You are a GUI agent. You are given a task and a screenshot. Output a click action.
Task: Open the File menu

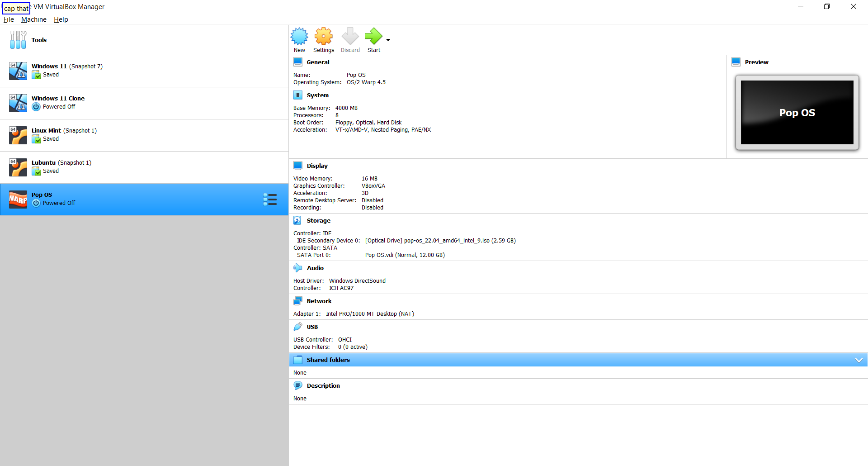pyautogui.click(x=9, y=19)
